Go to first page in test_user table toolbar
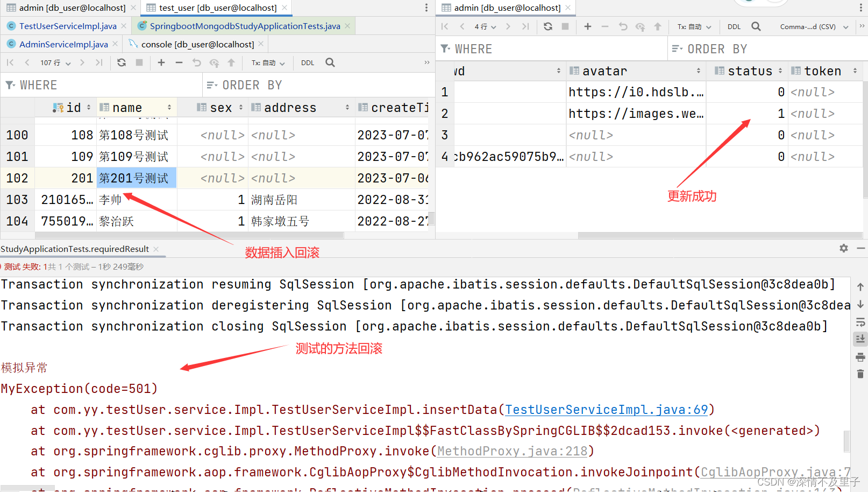Image resolution: width=868 pixels, height=492 pixels. (x=10, y=62)
